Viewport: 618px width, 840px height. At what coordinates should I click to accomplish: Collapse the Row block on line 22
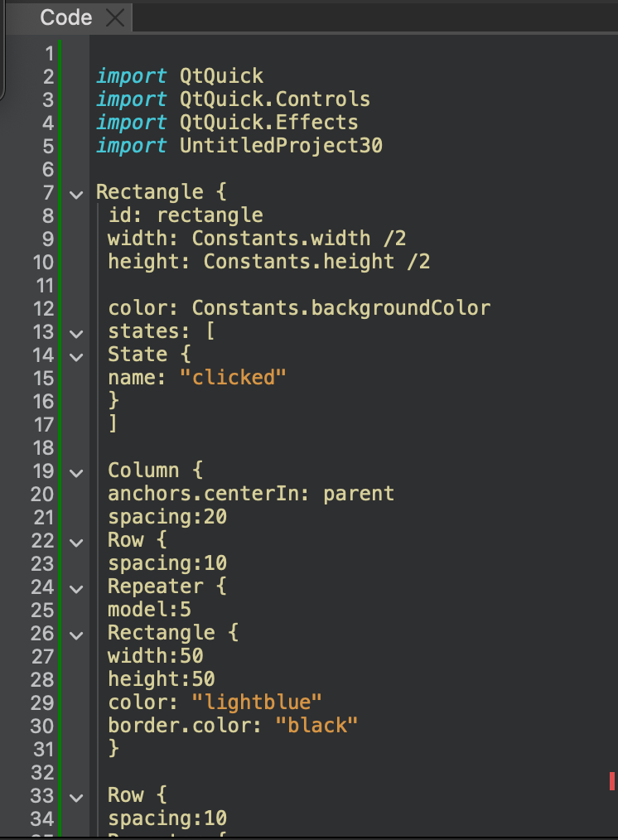click(76, 543)
